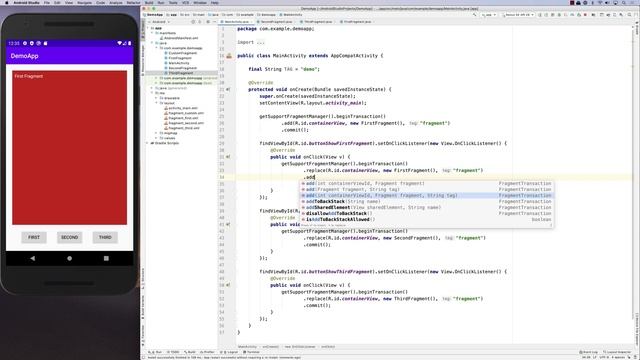
Task: Switch to the MainActivity.java editor tab
Action: [x=237, y=22]
